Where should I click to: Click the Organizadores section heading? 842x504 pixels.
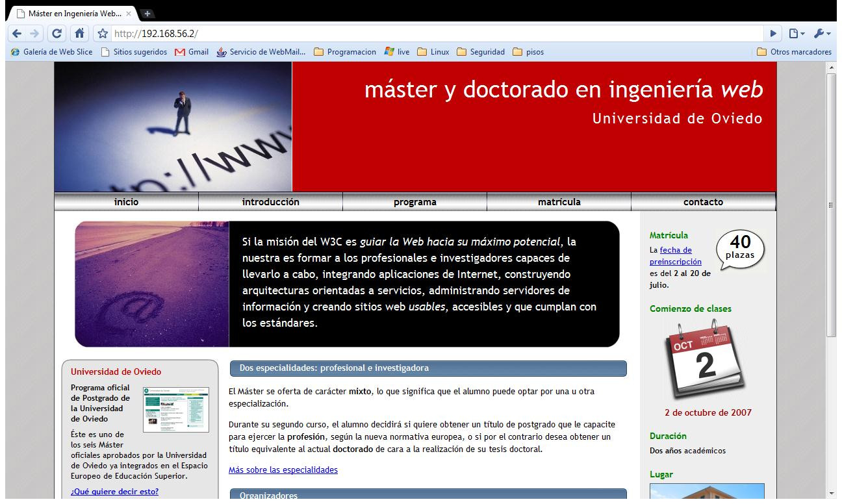[428, 494]
